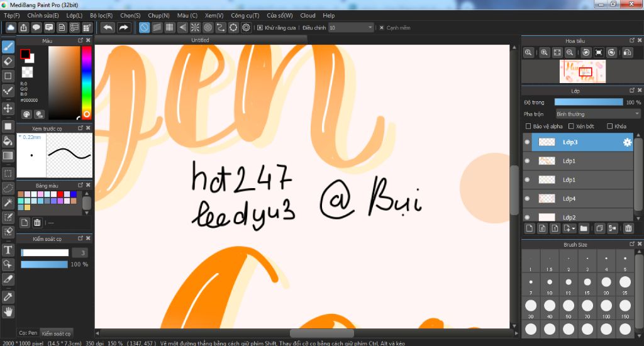Enable the Xén bớt clipping checkbox
The height and width of the screenshot is (346, 644).
click(571, 126)
